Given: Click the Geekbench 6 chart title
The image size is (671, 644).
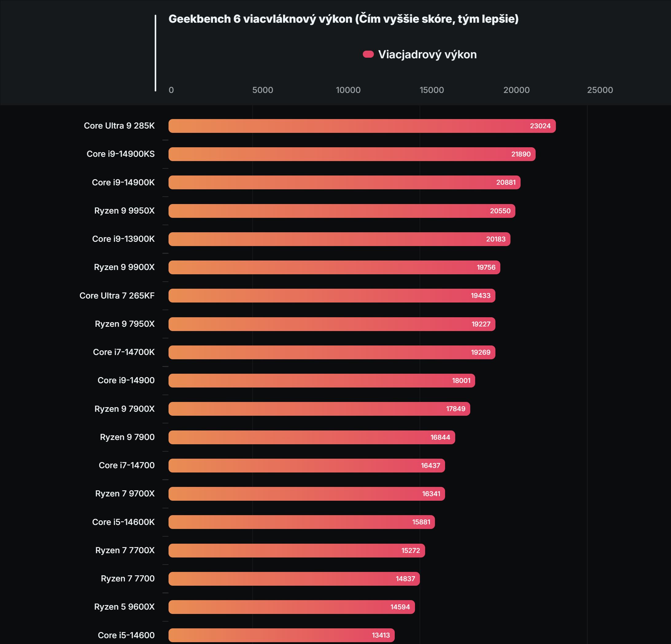Looking at the screenshot, I should tap(343, 19).
